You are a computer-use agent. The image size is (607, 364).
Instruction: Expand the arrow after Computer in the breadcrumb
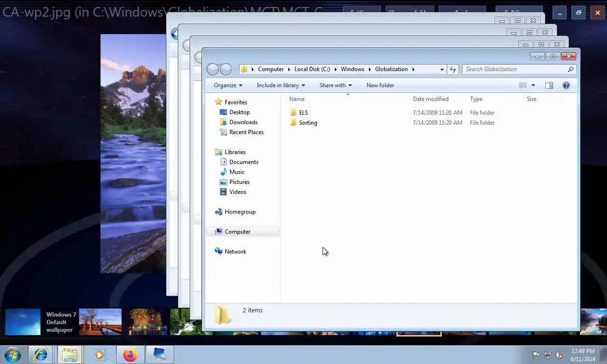click(x=289, y=69)
